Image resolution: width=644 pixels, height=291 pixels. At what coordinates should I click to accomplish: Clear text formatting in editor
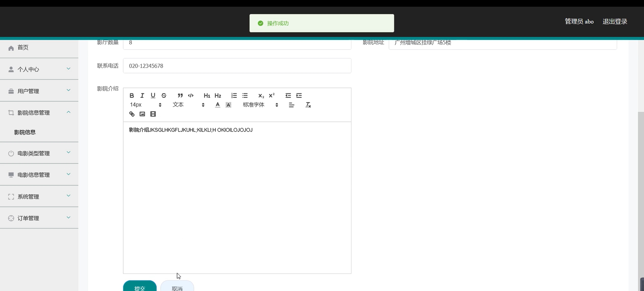click(x=308, y=105)
